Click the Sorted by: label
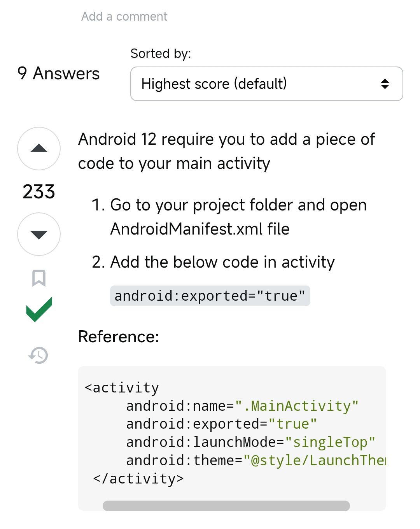Screen dimensions: 420x529 [161, 53]
